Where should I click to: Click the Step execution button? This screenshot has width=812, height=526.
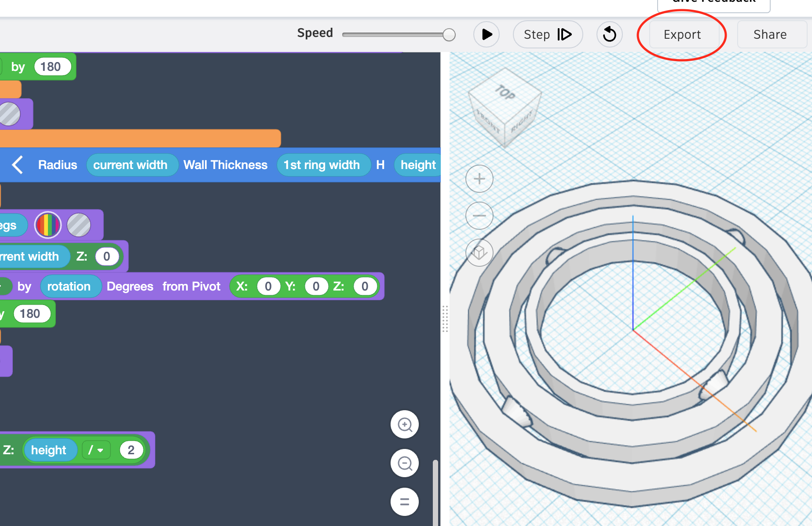click(548, 34)
